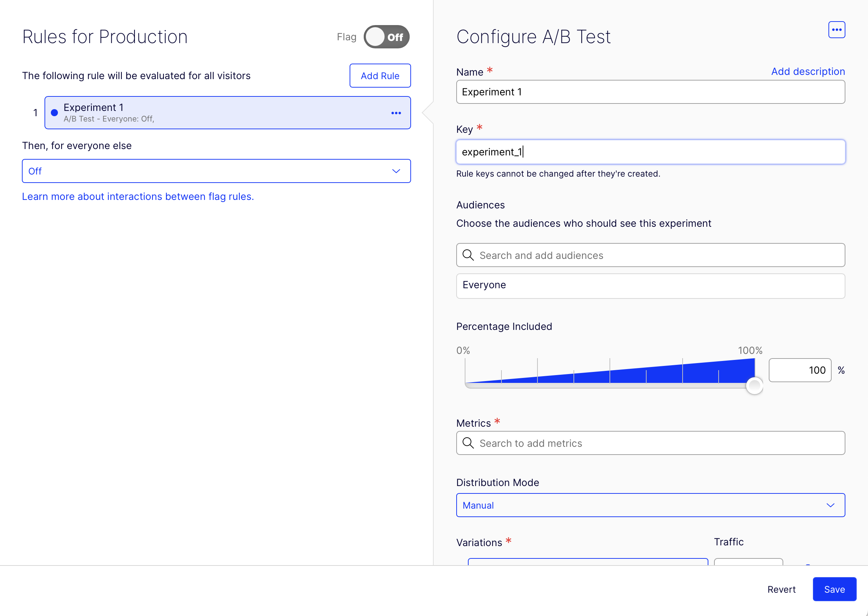Screen dimensions: 868x616
Task: Toggle the Production flag switch on
Action: click(386, 37)
